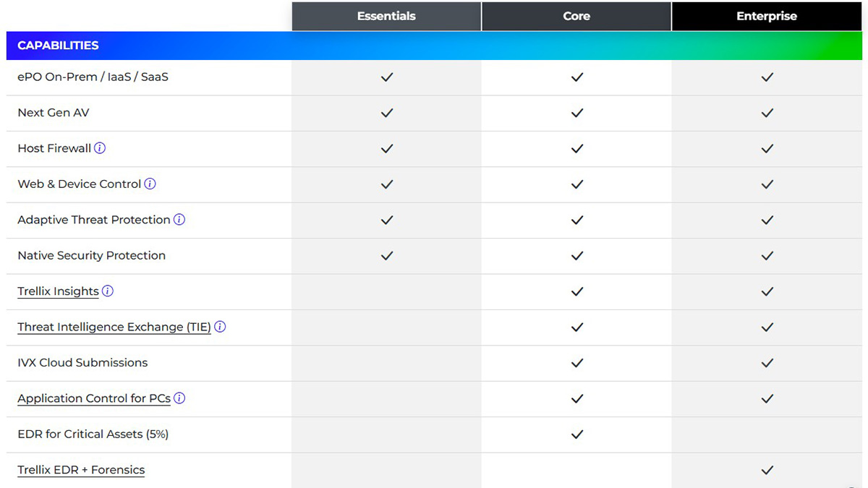Select the Enterprise plan column header

pyautogui.click(x=767, y=16)
